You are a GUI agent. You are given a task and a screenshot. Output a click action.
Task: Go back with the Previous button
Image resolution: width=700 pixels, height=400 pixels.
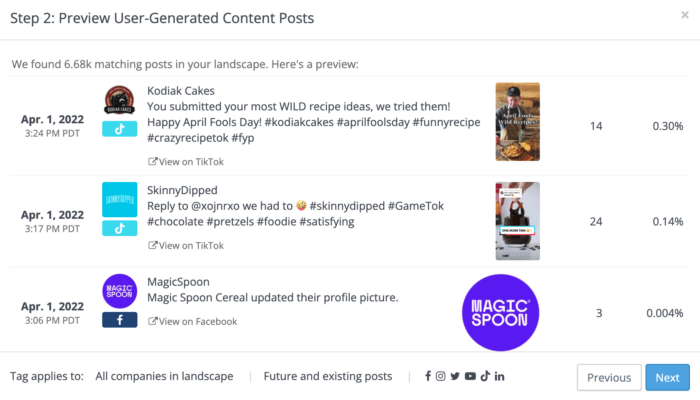[609, 377]
